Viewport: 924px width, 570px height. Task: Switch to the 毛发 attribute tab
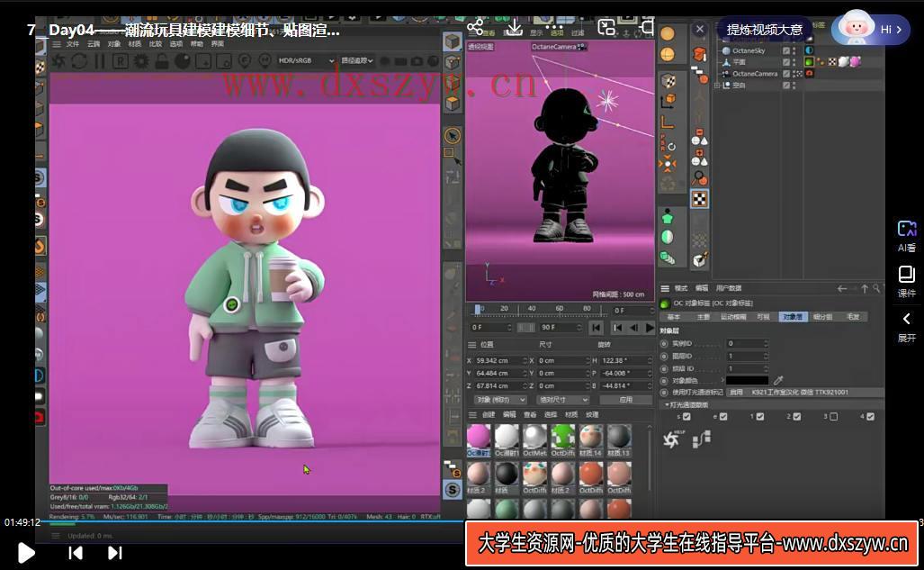click(x=853, y=317)
